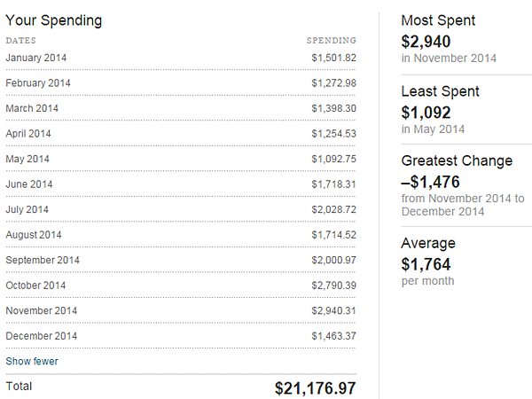
Task: Click the Most Spent $2,940 figure
Action: (x=426, y=42)
